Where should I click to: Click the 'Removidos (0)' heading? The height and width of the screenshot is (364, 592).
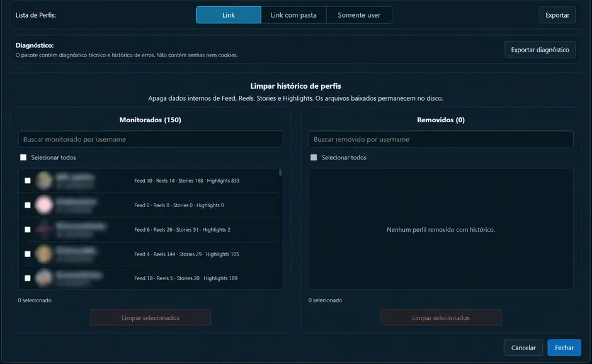click(441, 120)
